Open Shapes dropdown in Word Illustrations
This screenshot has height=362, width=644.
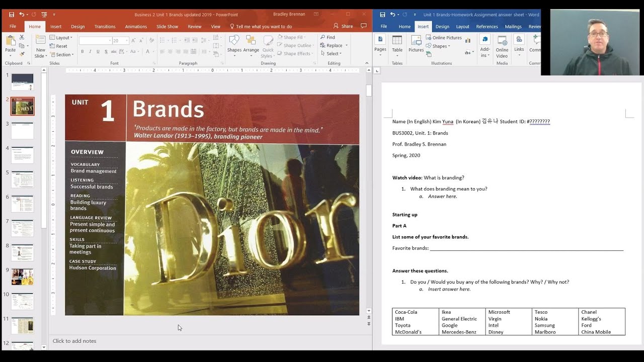[438, 46]
